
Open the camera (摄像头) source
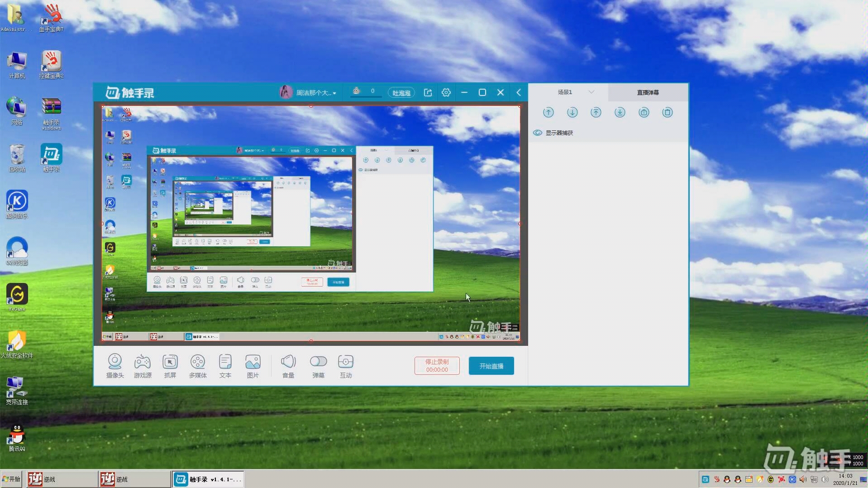click(115, 366)
